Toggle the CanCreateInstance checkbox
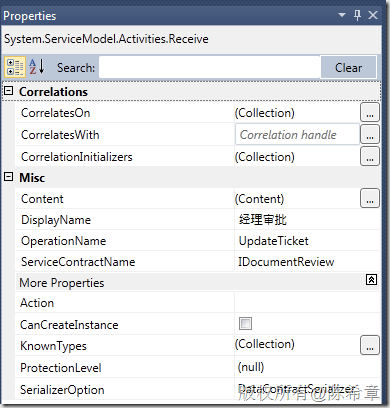This screenshot has height=408, width=390. coord(245,324)
